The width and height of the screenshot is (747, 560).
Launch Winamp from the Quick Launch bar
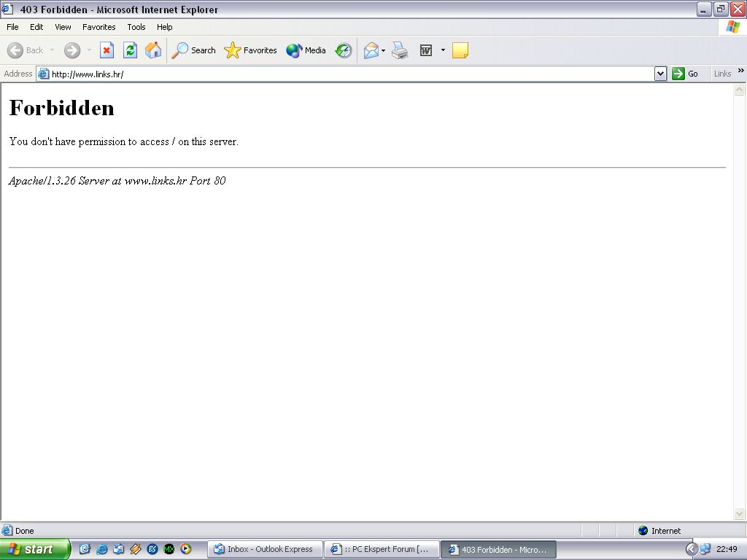pyautogui.click(x=136, y=549)
